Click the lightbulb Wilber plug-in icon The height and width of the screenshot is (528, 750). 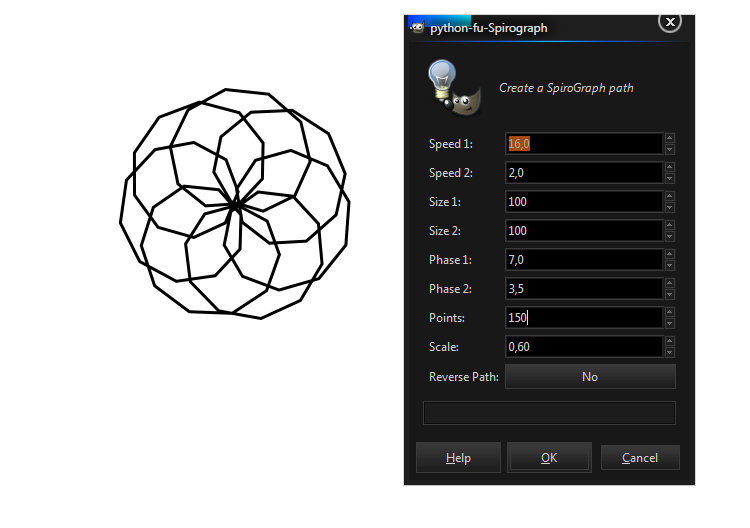tap(454, 88)
